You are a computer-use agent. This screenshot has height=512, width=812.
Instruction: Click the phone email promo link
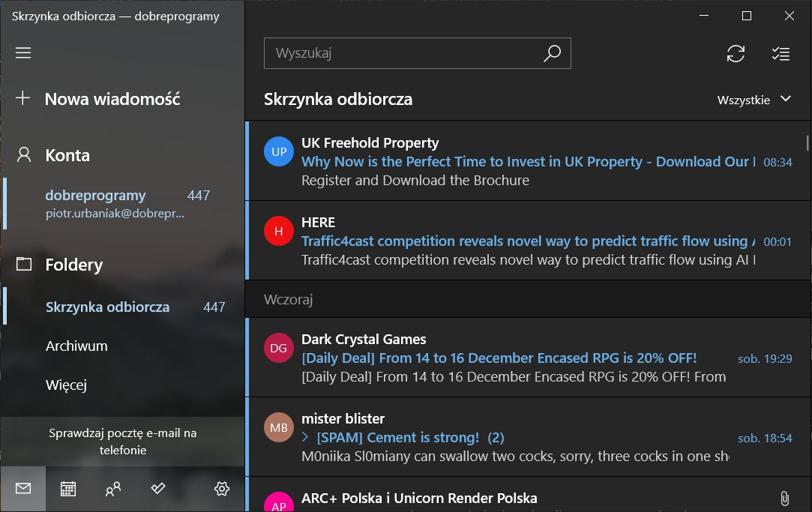pyautogui.click(x=122, y=442)
